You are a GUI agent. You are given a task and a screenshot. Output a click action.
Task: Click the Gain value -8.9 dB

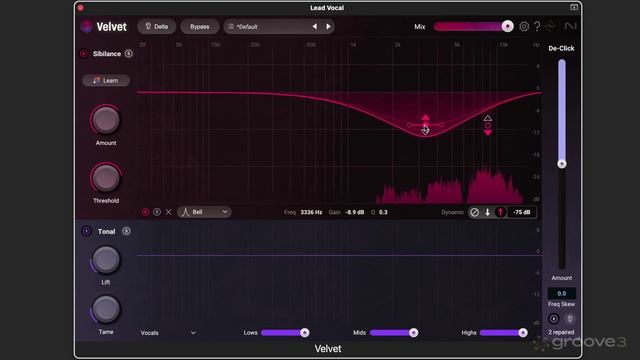coord(355,212)
